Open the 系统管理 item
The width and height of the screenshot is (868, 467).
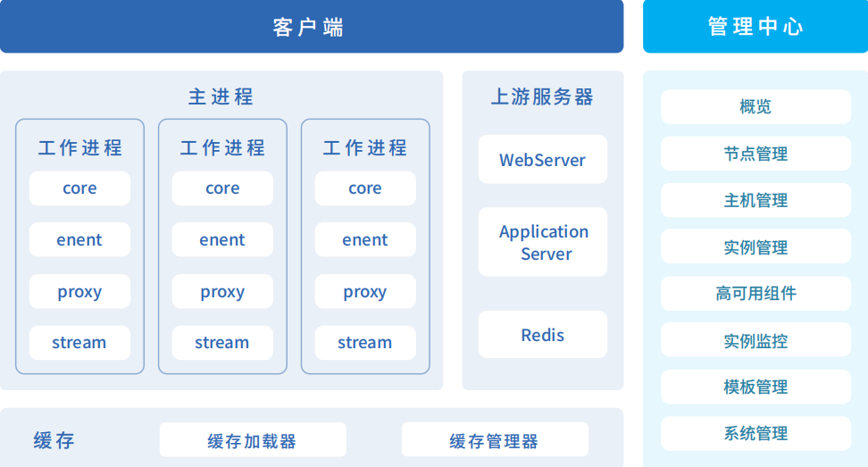[755, 433]
